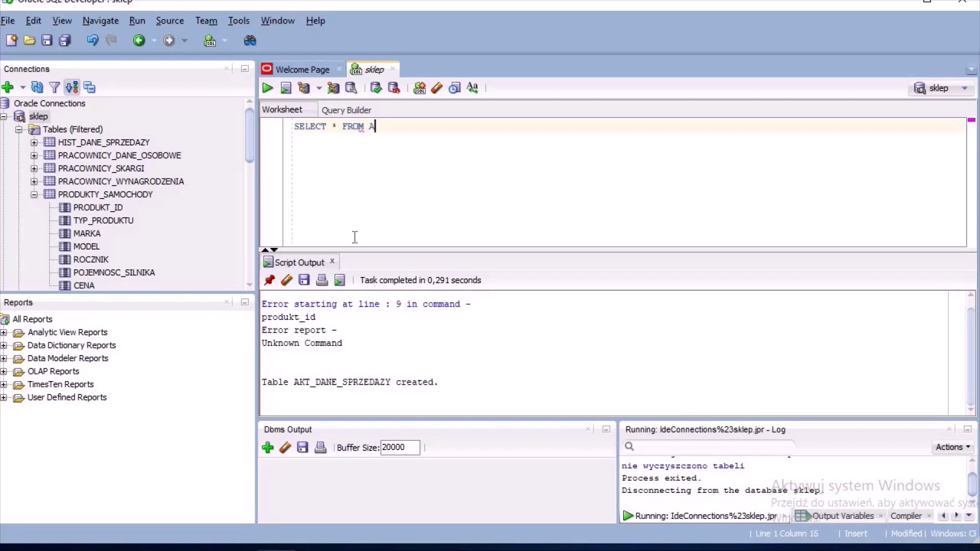This screenshot has width=980, height=551.
Task: Click the Refresh connections icon
Action: coord(37,87)
